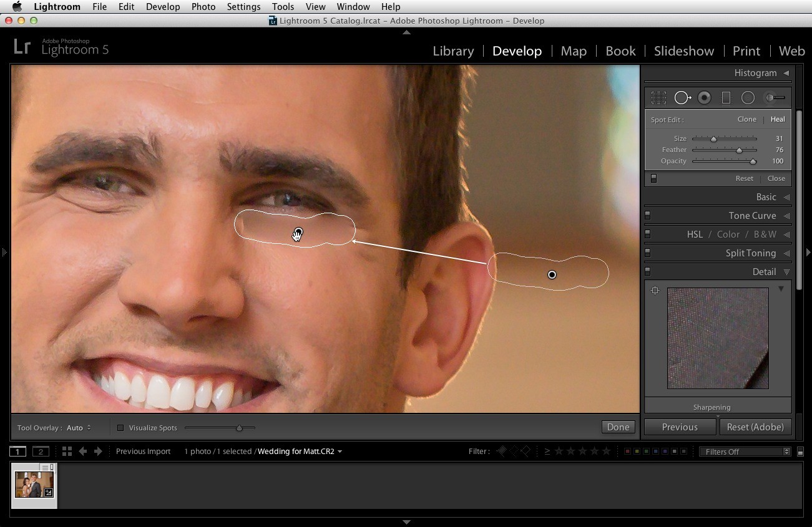This screenshot has width=812, height=527.
Task: Adjust the Feather slider handle
Action: (740, 150)
